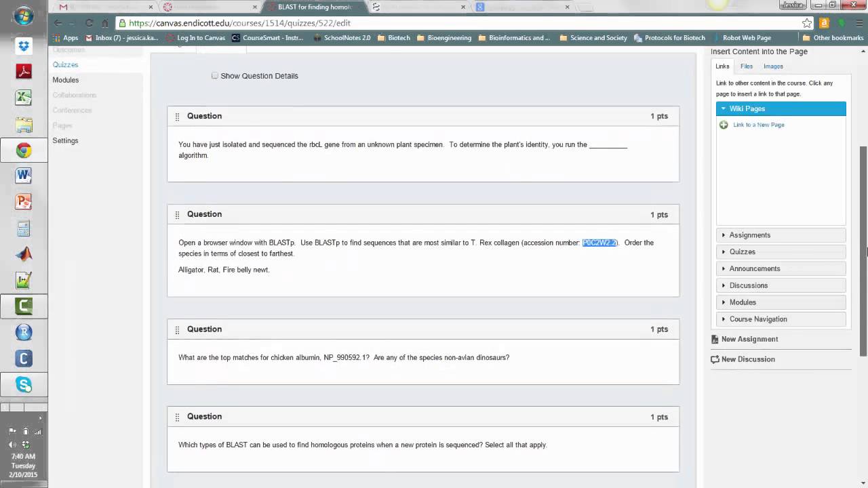Open Skype from the taskbar

click(x=24, y=384)
